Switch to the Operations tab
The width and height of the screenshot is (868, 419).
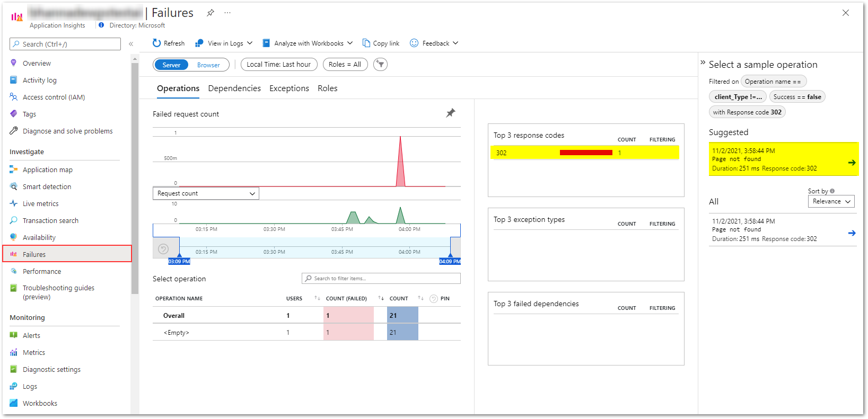pyautogui.click(x=178, y=88)
